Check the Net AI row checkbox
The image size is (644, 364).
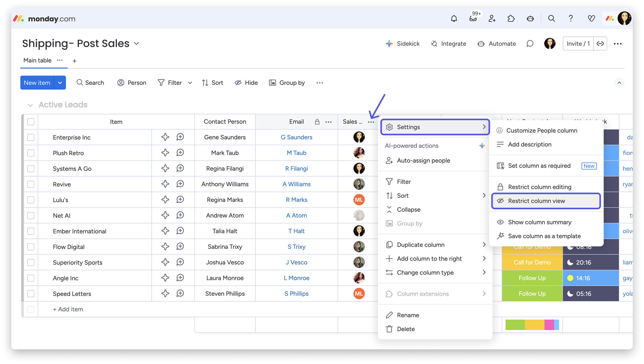pos(31,215)
